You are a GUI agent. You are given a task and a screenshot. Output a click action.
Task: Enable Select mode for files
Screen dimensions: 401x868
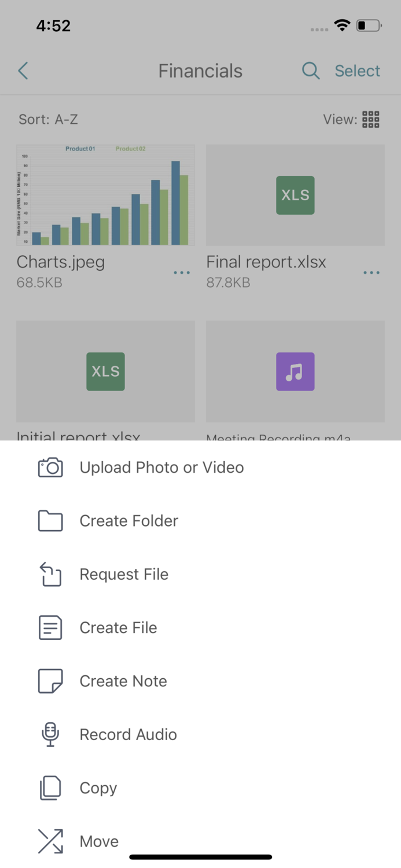pos(357,71)
